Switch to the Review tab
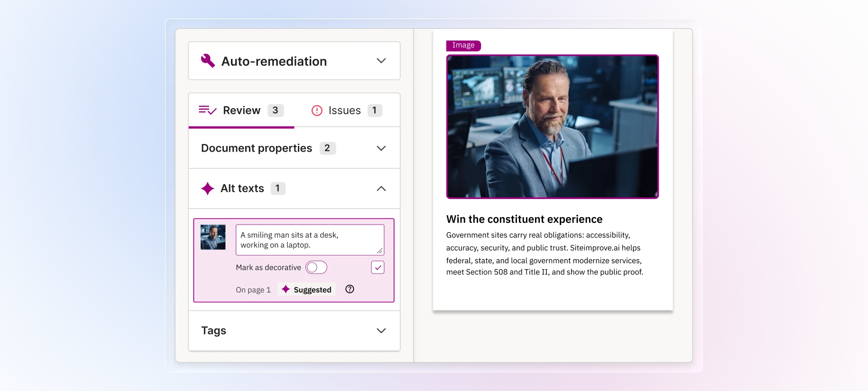This screenshot has height=391, width=868. (x=241, y=110)
